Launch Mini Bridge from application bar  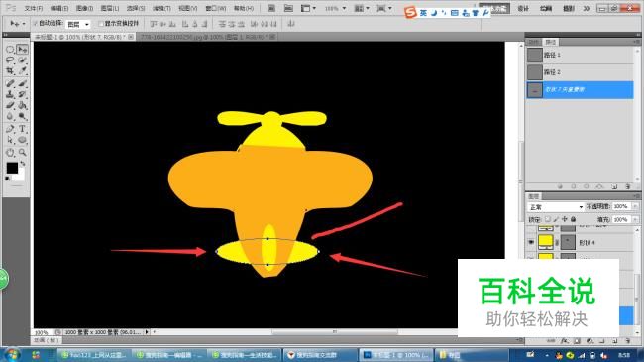pos(288,8)
